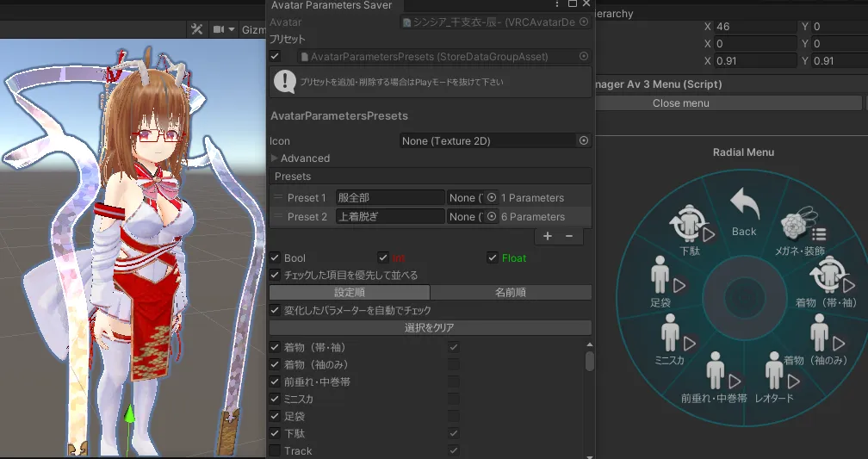Image resolution: width=868 pixels, height=459 pixels.
Task: Open the scene camera dropdown arrow
Action: point(232,30)
